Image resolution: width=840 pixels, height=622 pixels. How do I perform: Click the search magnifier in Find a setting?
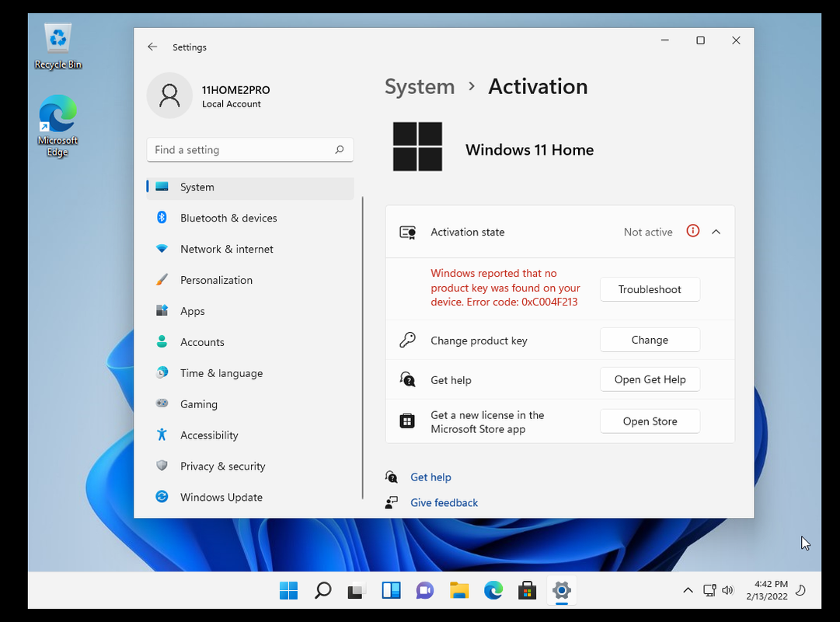(x=339, y=149)
